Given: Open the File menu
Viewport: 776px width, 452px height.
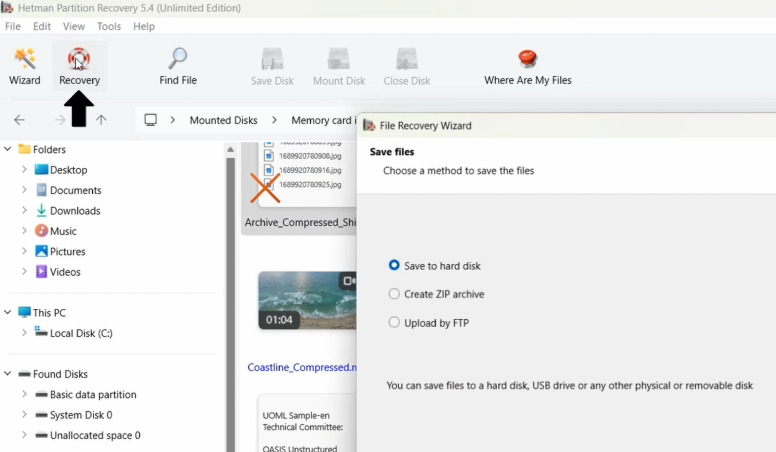Looking at the screenshot, I should click(x=13, y=26).
